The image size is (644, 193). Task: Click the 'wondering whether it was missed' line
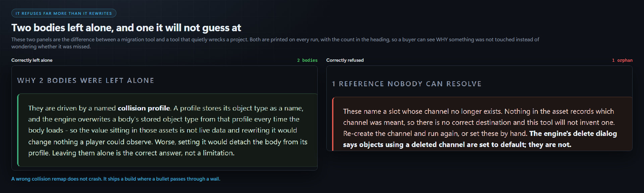[x=51, y=47]
